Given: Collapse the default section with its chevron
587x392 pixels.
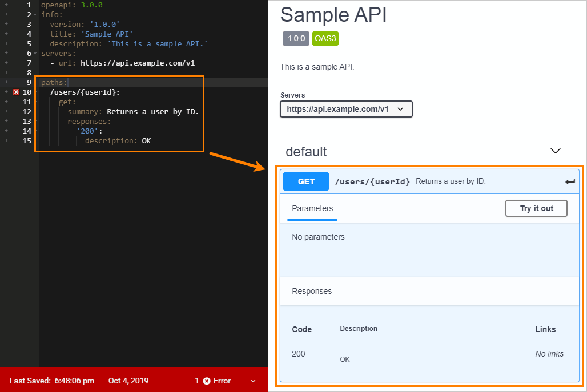Looking at the screenshot, I should 555,151.
